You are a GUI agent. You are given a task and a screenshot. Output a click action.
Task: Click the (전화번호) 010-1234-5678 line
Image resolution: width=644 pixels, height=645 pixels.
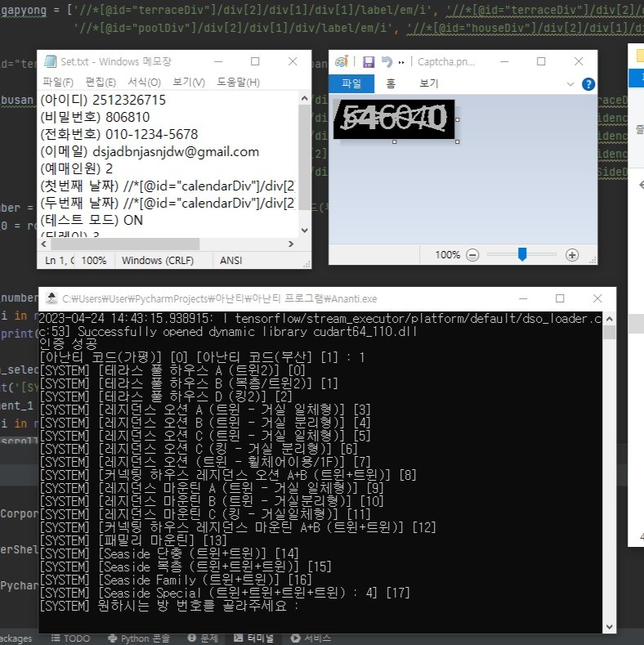coord(119,135)
